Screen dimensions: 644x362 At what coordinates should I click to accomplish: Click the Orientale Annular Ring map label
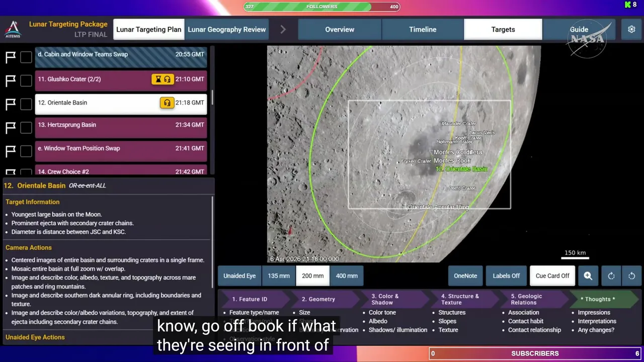438,207
